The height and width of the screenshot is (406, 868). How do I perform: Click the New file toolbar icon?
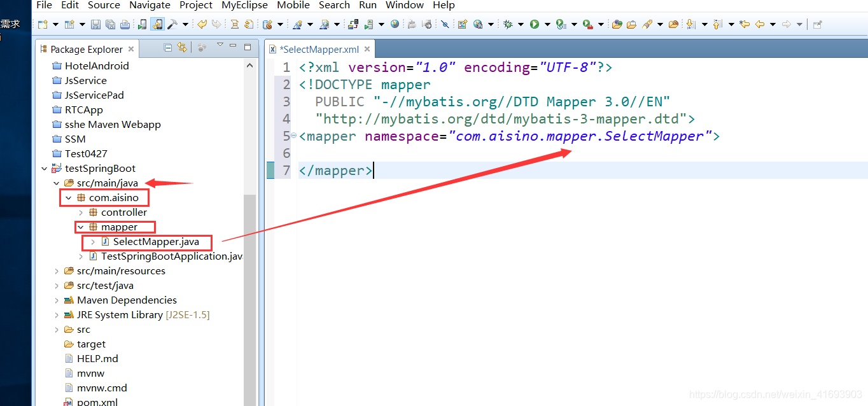click(x=43, y=24)
